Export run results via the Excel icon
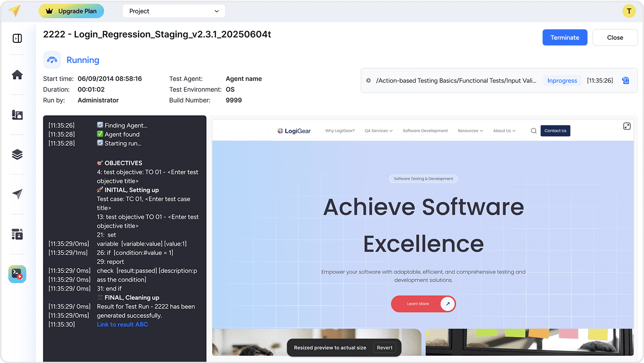 coord(626,80)
